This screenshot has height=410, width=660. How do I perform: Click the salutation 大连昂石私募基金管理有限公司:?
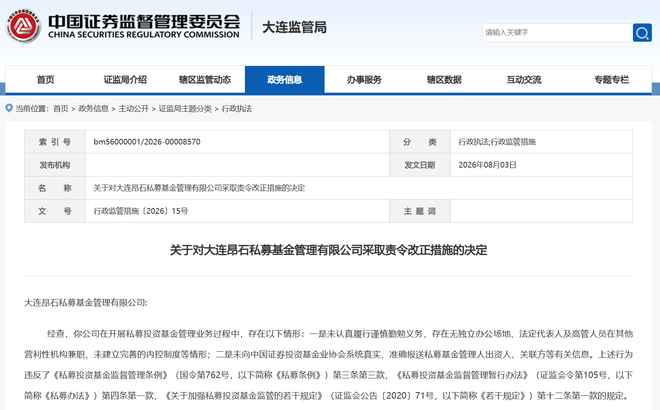(x=86, y=303)
